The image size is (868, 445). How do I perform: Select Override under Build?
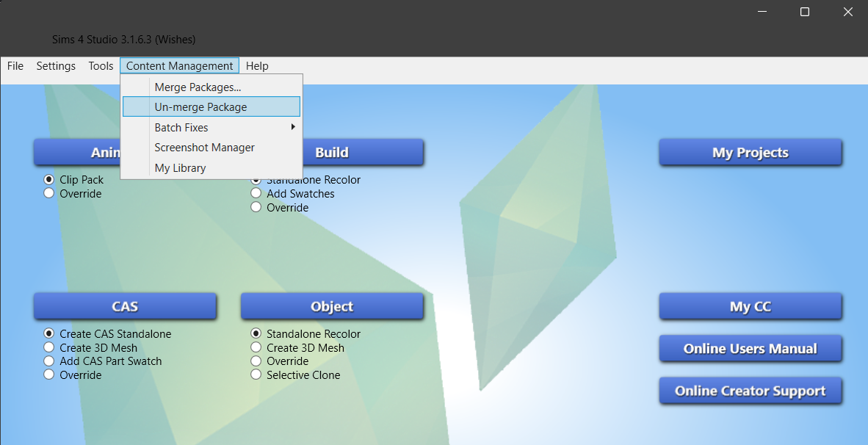280,207
